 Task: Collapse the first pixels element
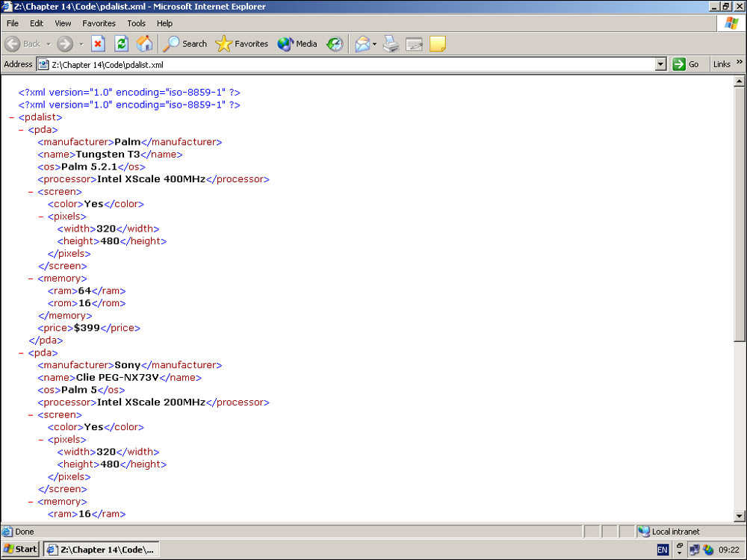pyautogui.click(x=41, y=217)
